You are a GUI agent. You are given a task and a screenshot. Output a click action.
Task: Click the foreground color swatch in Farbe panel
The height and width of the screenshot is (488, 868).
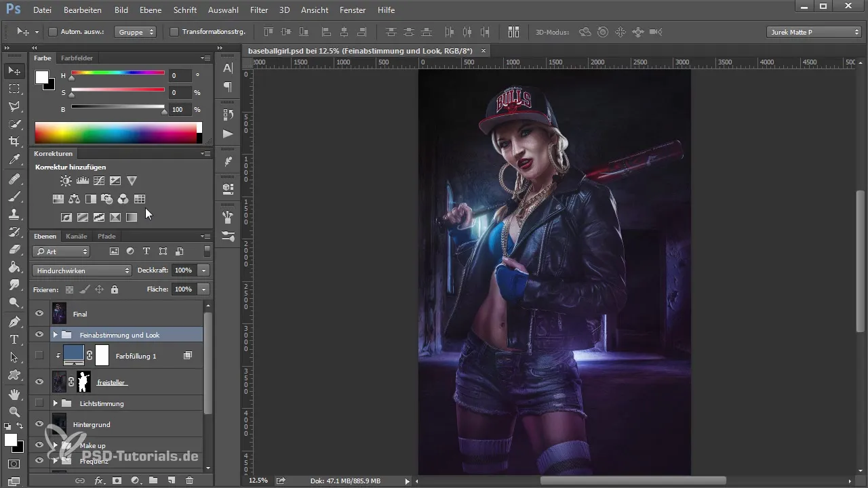pos(42,77)
